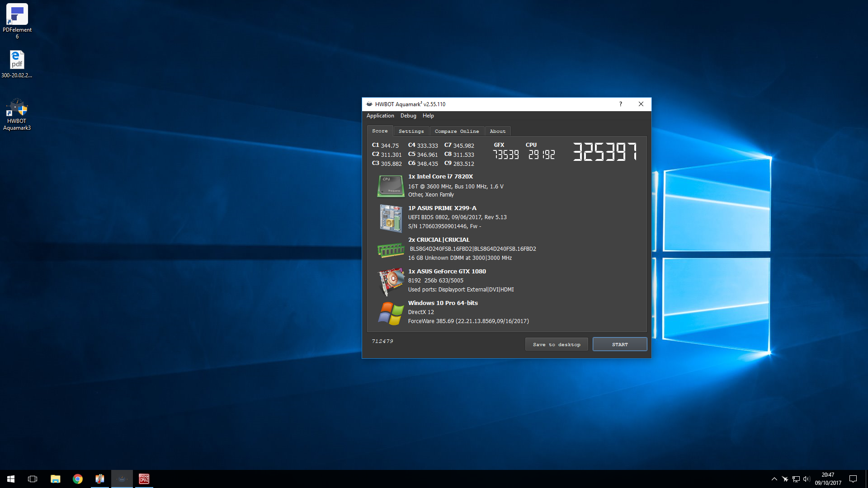
Task: Click the ForceWare 385.69 driver line
Action: [x=468, y=321]
